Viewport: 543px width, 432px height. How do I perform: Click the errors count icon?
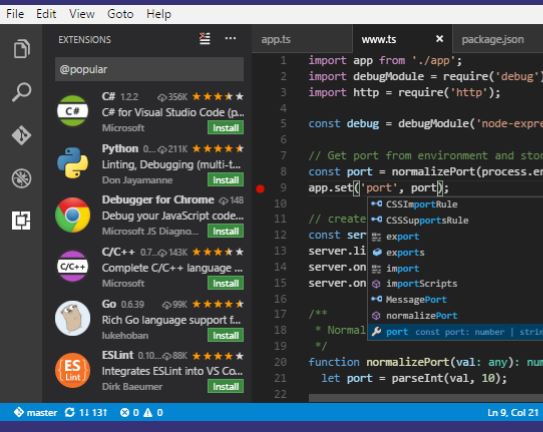(124, 412)
